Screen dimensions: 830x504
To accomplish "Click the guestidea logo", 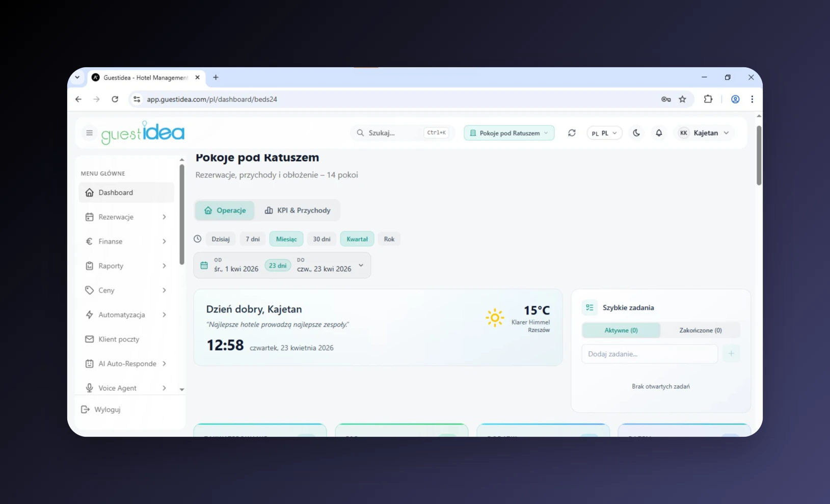I will click(x=143, y=133).
